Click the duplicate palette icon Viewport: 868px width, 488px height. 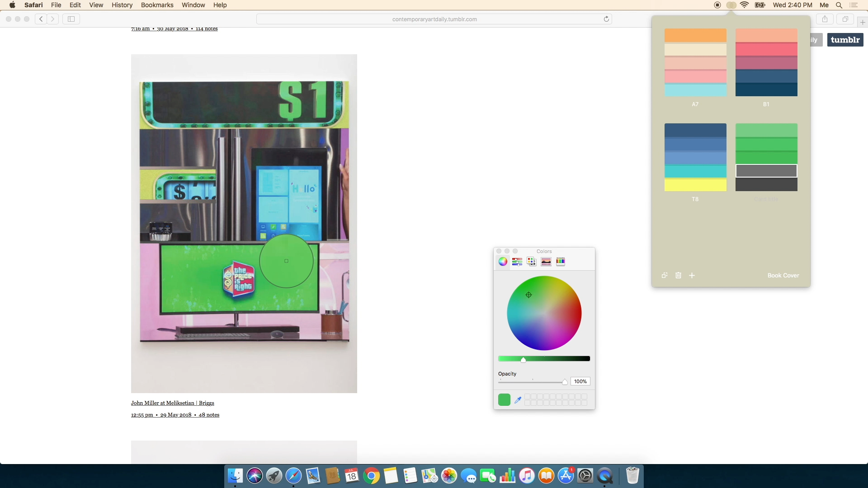(x=664, y=275)
